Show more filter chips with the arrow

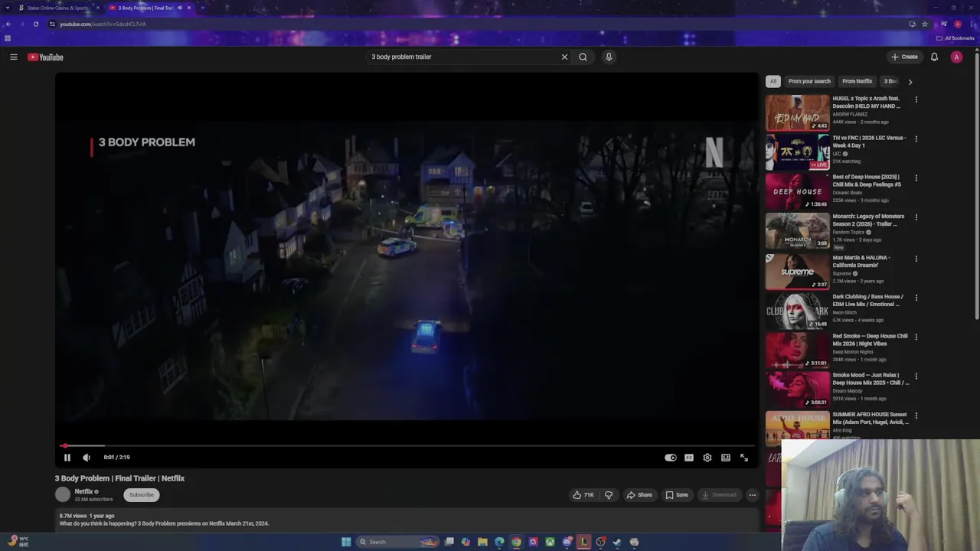tap(910, 81)
